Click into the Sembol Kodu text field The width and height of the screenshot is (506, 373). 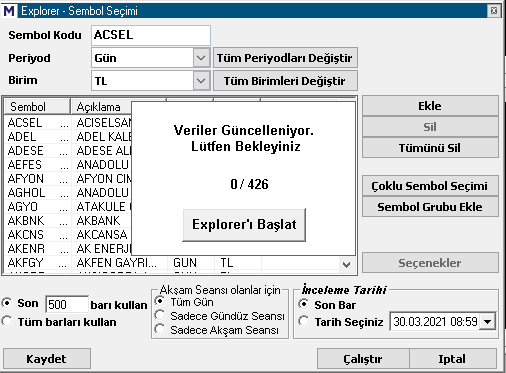[151, 35]
